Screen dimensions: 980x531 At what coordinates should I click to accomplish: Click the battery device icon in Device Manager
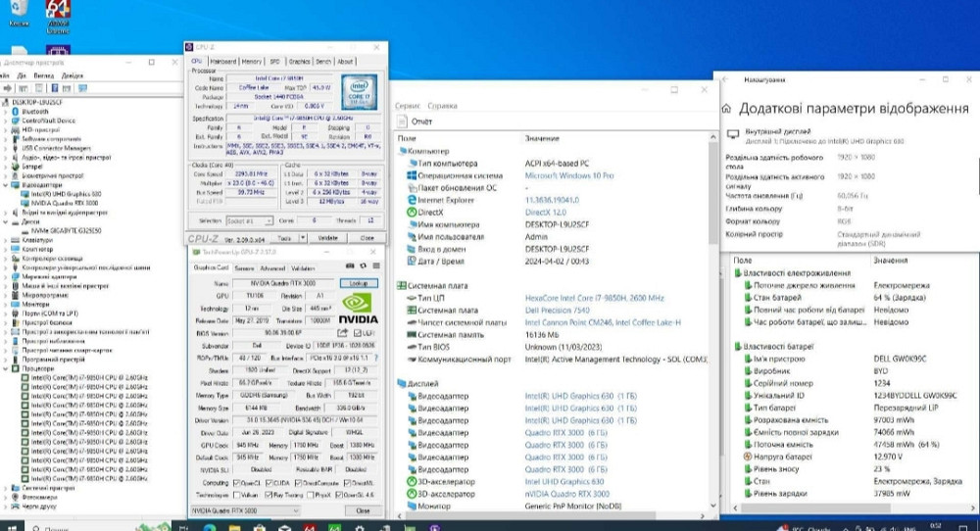[x=17, y=167]
